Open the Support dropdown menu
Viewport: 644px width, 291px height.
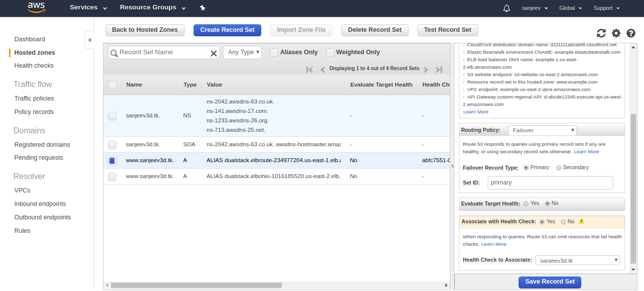pos(607,8)
